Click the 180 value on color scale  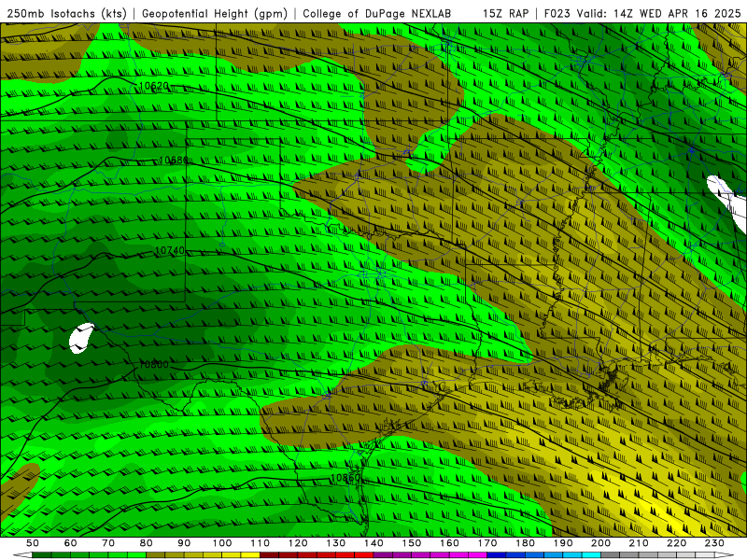coord(525,543)
